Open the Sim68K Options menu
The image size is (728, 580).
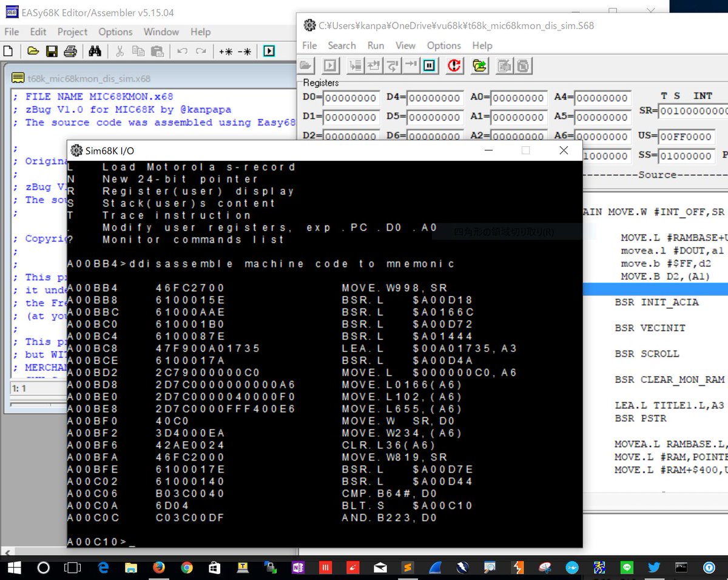click(444, 46)
